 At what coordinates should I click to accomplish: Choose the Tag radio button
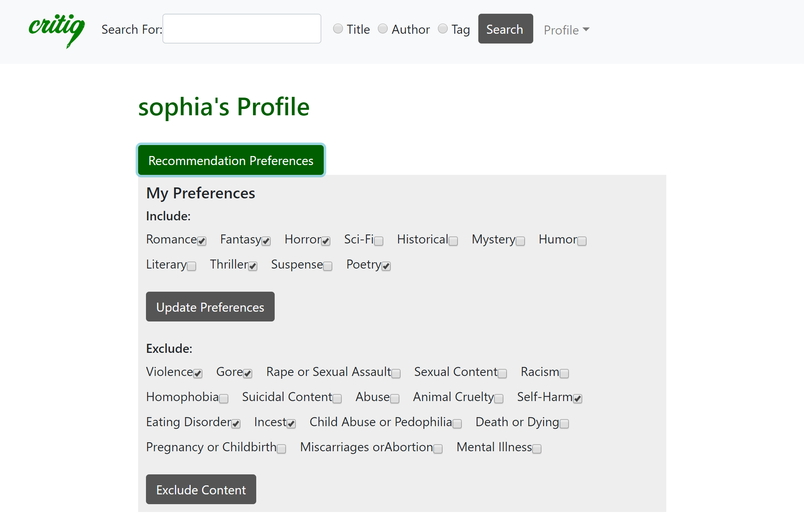tap(443, 29)
